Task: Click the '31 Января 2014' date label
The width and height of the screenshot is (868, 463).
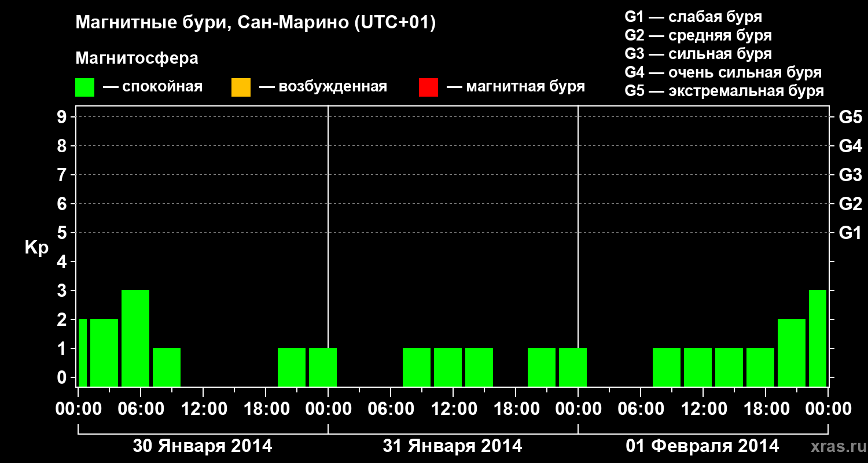Action: (x=453, y=446)
